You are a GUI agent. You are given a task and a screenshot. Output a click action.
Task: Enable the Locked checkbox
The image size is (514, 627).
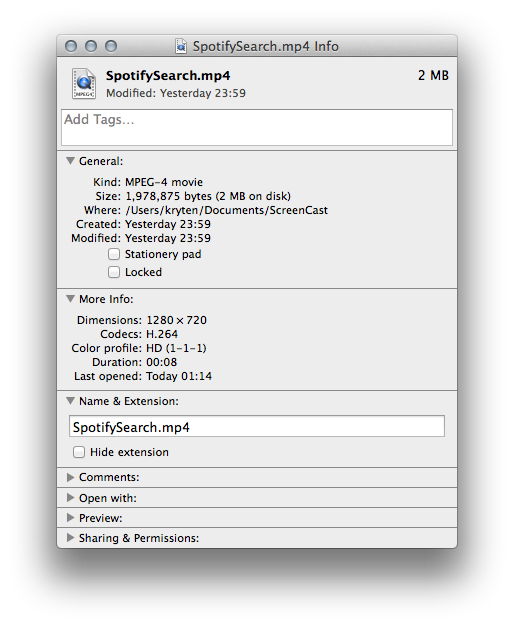(x=114, y=272)
